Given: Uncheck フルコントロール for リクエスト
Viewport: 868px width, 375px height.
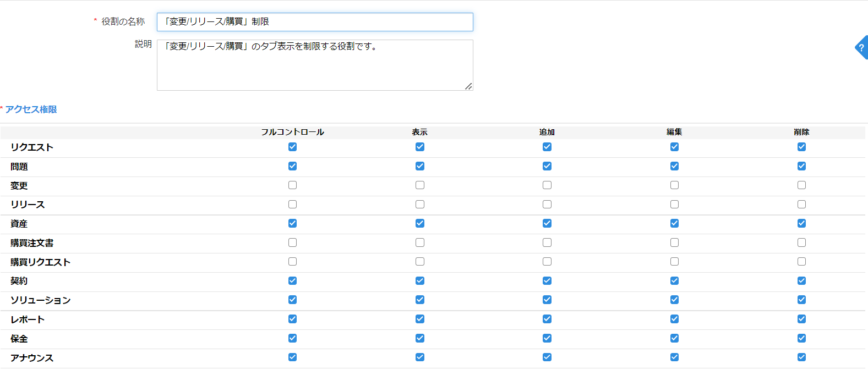Looking at the screenshot, I should pyautogui.click(x=292, y=147).
